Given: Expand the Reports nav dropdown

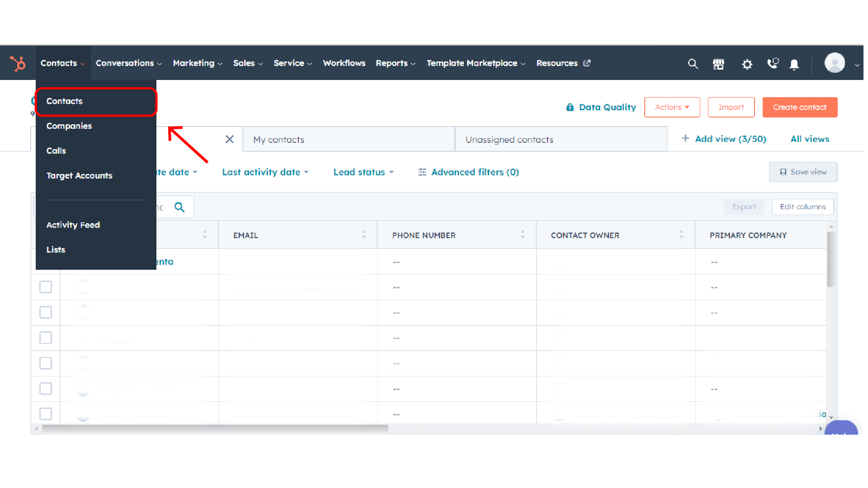Looking at the screenshot, I should click(396, 63).
